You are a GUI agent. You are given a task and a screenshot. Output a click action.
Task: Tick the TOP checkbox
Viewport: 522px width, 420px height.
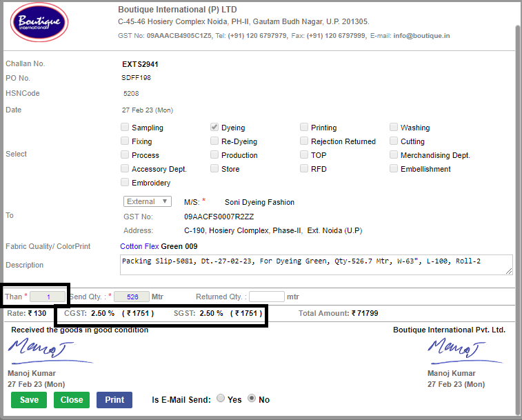tap(304, 154)
